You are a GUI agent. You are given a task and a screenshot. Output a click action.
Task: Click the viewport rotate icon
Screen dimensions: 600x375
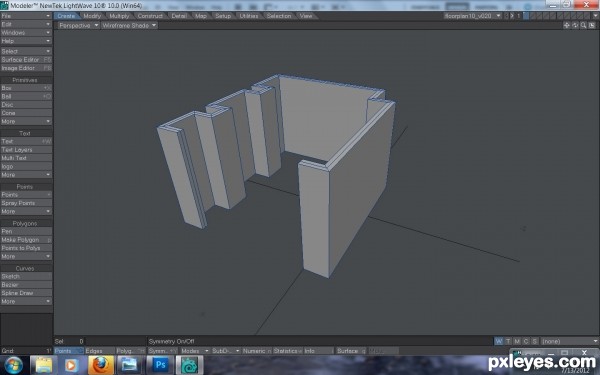pyautogui.click(x=575, y=25)
